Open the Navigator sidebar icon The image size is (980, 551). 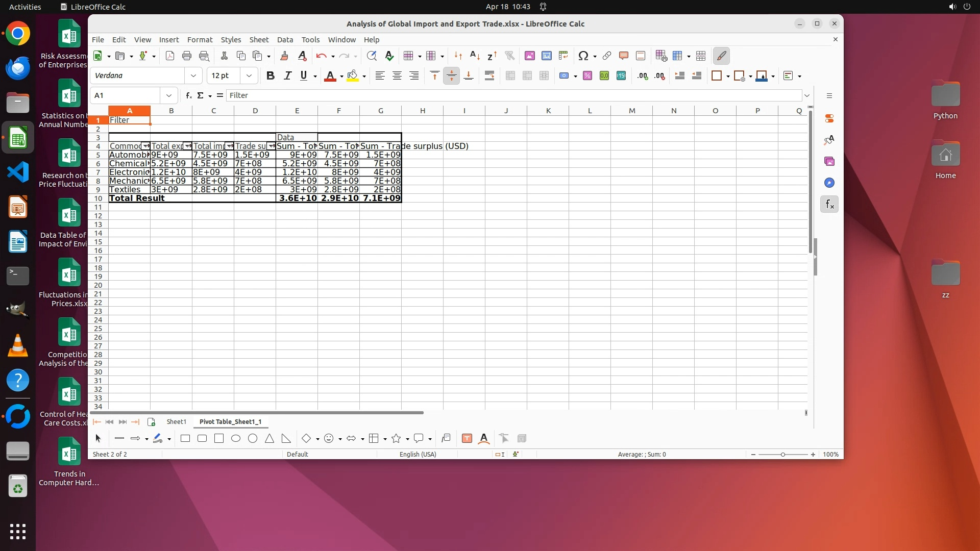[829, 183]
